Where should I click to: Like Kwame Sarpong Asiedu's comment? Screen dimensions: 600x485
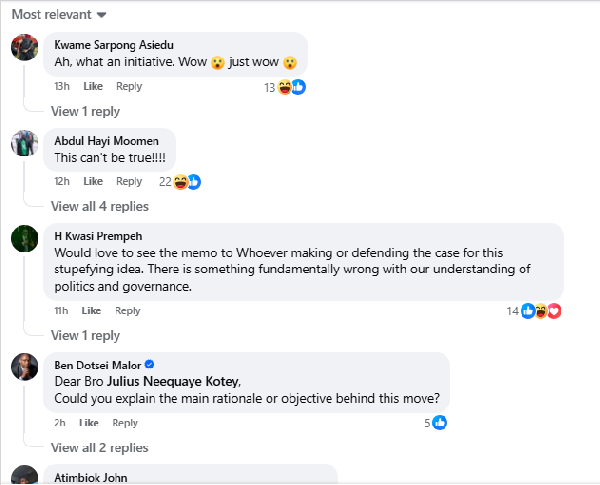[93, 87]
